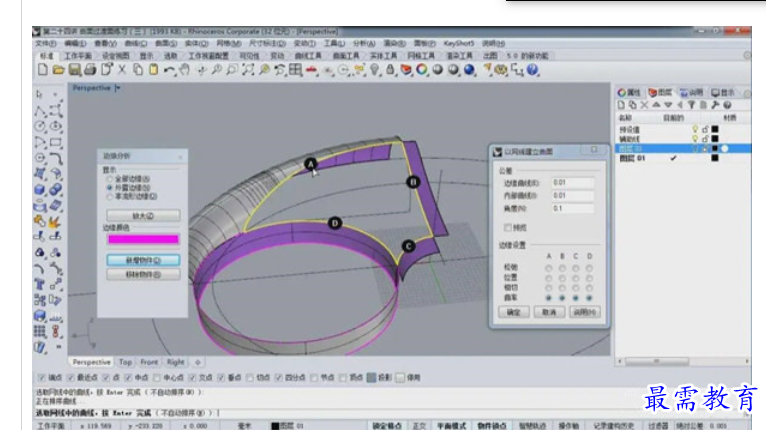Open the File menu
This screenshot has width=766, height=430.
coord(46,43)
